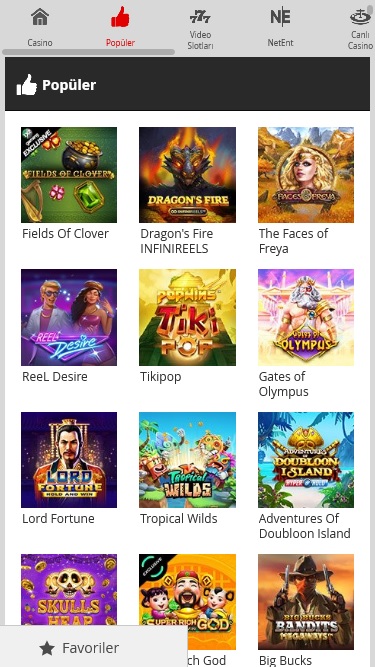Launch Big Bucks Bandits Megaways thumbnail
The image size is (375, 667).
tap(306, 602)
